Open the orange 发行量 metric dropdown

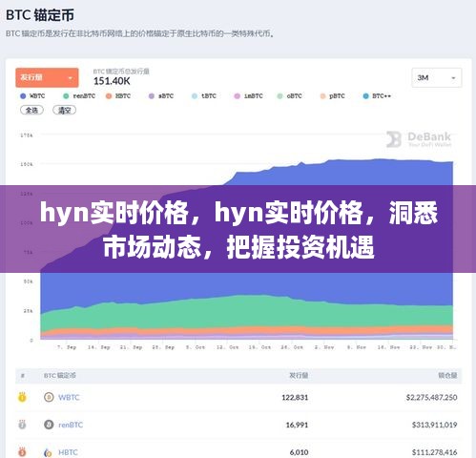[x=47, y=77]
